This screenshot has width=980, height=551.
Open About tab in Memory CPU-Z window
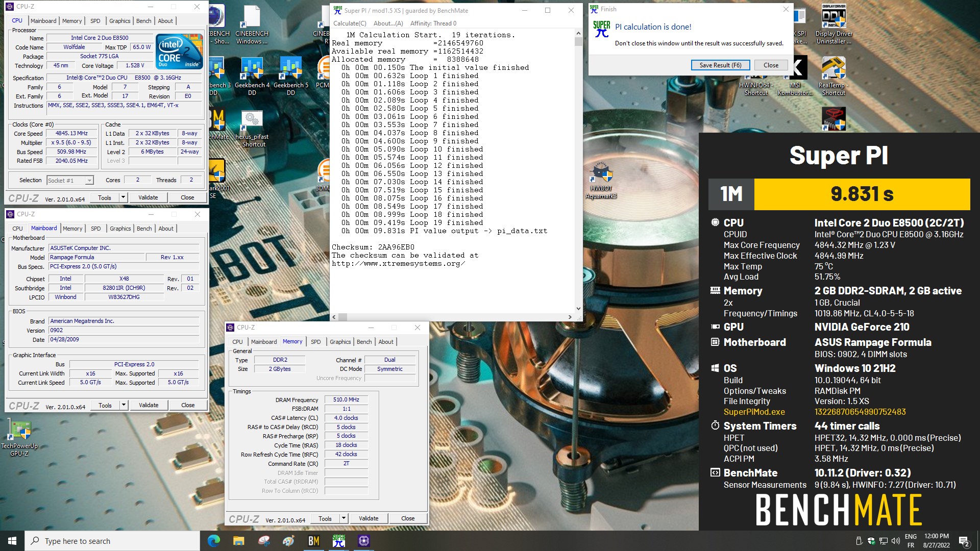[x=386, y=342]
